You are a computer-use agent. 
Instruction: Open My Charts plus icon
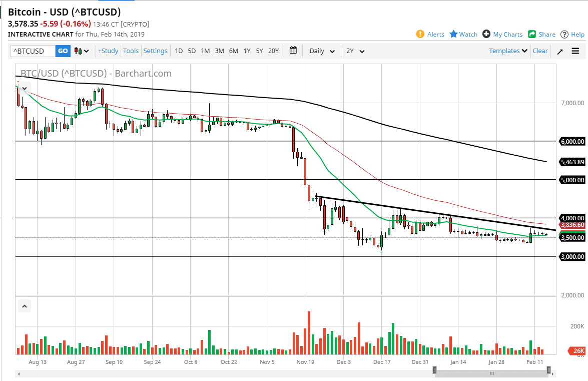click(486, 34)
